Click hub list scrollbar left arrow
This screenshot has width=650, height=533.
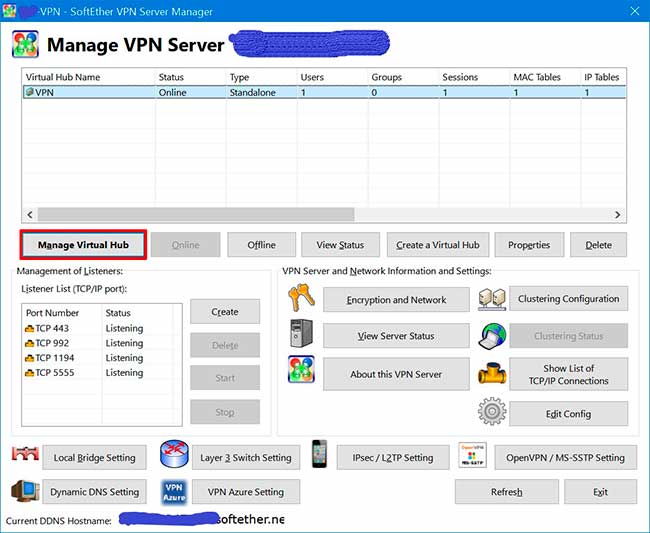click(x=30, y=215)
